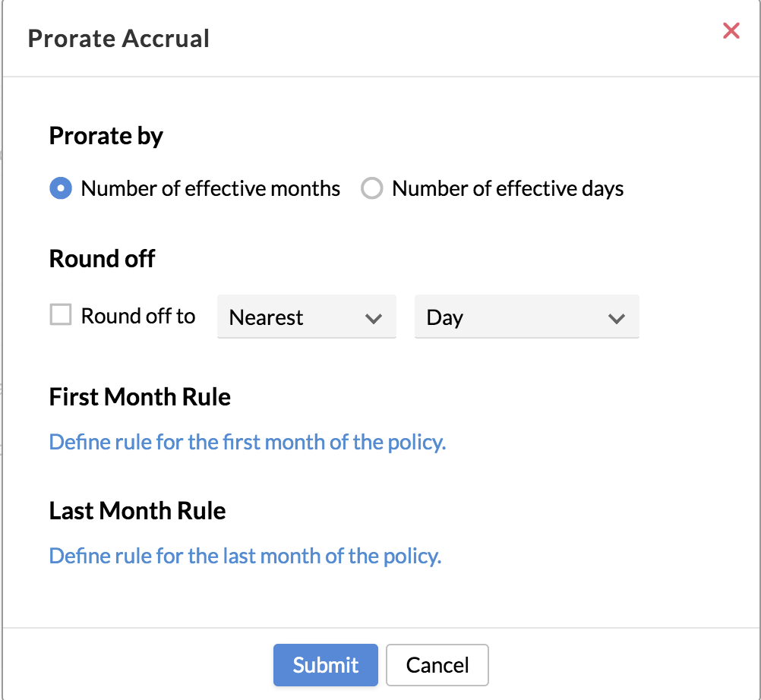Click the "First Month Rule" heading
This screenshot has width=761, height=700.
(x=140, y=396)
